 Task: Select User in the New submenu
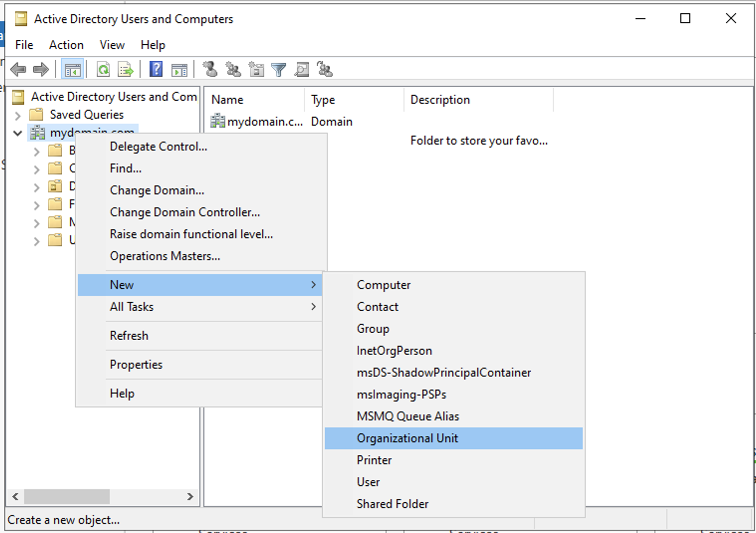(x=454, y=482)
